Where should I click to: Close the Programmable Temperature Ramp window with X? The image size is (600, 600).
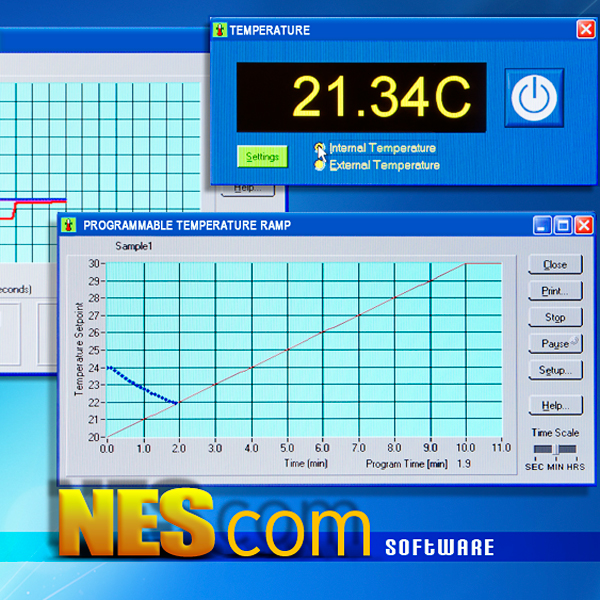tap(584, 225)
